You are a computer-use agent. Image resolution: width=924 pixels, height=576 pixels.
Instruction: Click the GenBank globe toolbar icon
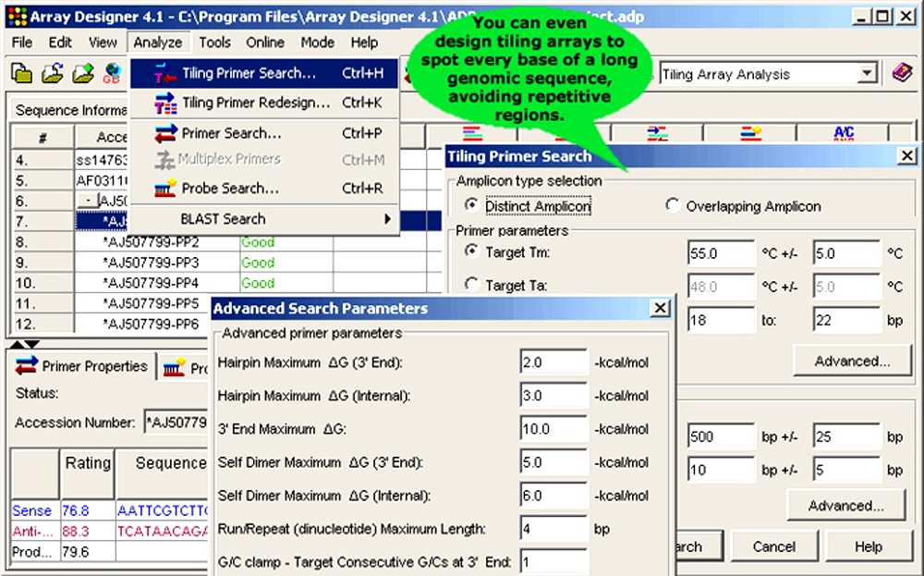coord(112,74)
